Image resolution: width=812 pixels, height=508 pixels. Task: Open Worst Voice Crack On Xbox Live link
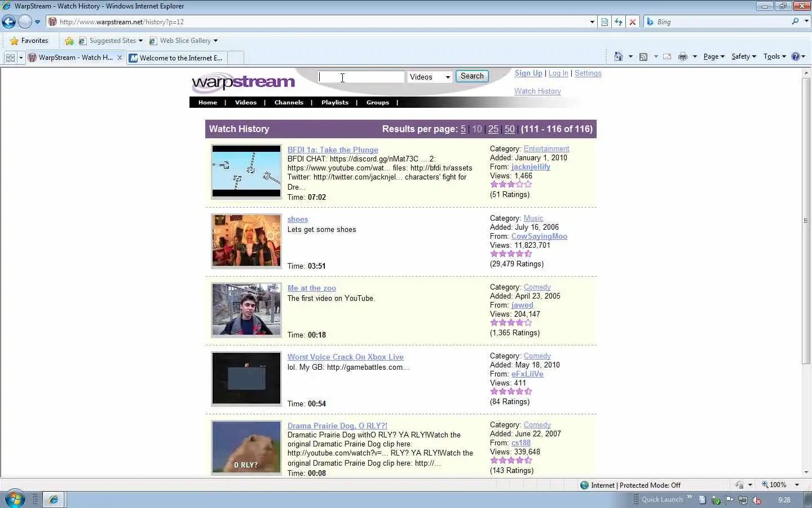[346, 357]
